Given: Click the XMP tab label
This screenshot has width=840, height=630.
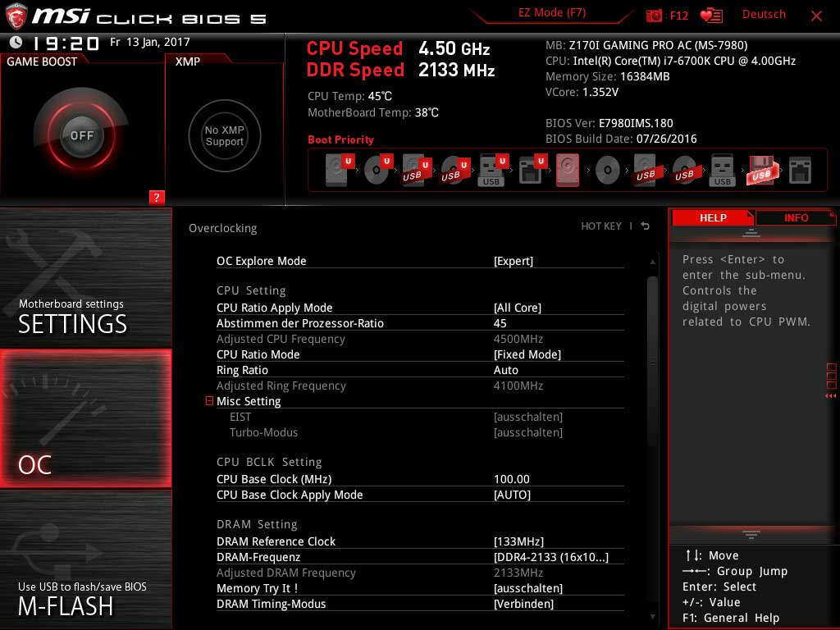Looking at the screenshot, I should coord(188,61).
